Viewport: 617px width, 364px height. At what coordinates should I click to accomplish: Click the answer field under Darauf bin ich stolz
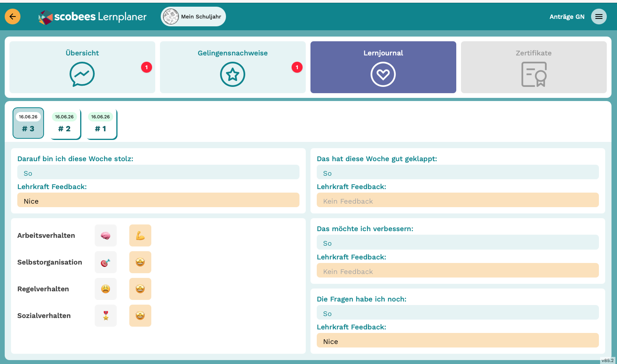coord(158,172)
